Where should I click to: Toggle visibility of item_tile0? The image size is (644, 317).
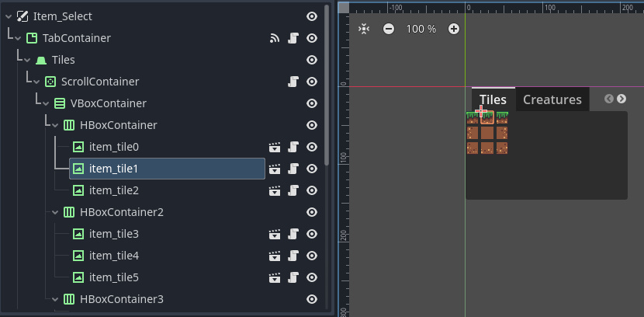[x=312, y=147]
